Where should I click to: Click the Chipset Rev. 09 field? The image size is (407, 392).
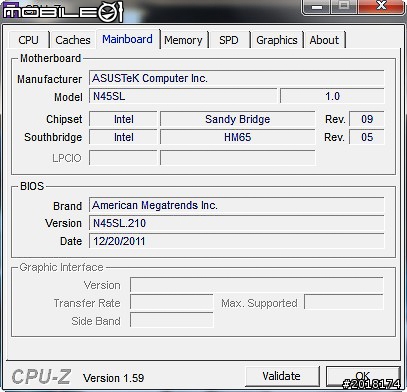(x=367, y=119)
